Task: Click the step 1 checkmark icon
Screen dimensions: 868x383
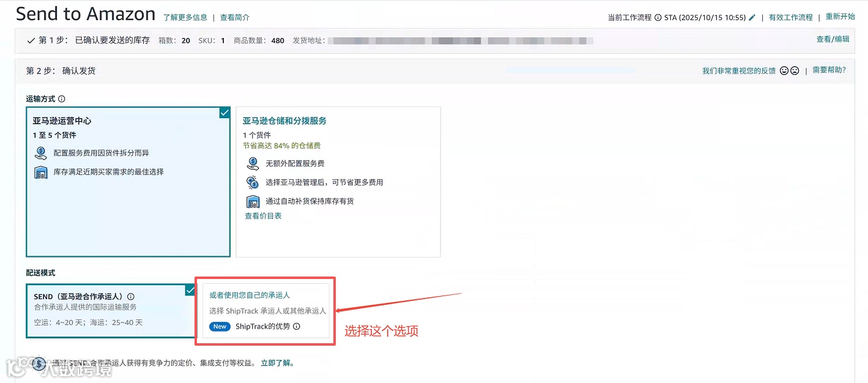Action: tap(31, 40)
